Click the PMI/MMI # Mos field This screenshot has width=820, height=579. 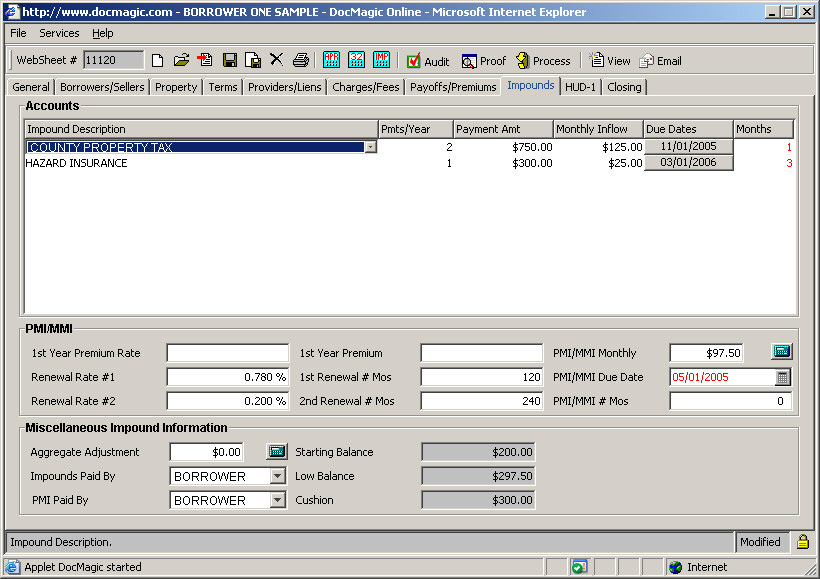tap(731, 401)
